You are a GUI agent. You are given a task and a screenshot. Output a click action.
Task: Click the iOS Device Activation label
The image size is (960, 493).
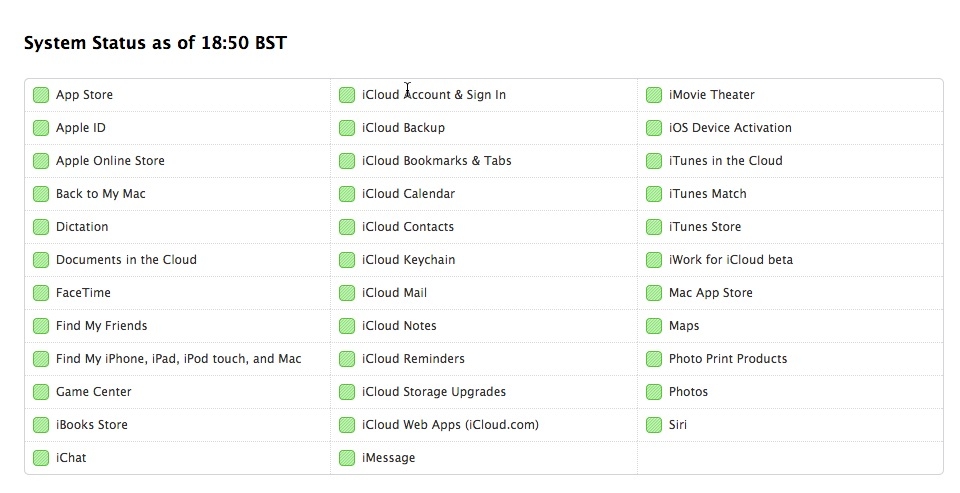coord(730,128)
